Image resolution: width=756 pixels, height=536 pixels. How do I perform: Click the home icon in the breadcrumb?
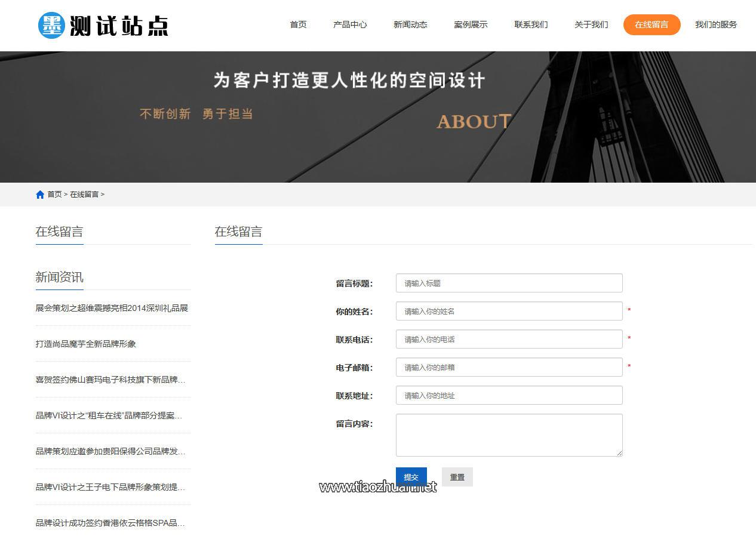coord(40,195)
